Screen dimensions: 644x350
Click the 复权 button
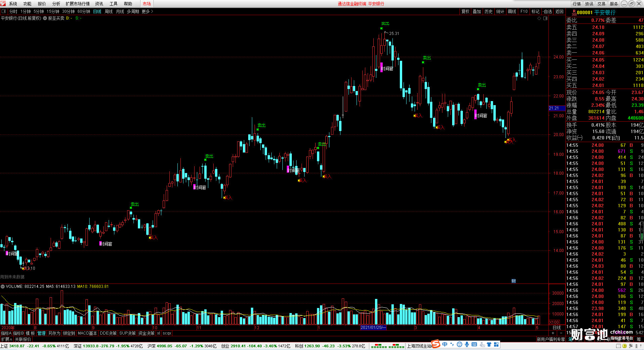tap(466, 11)
